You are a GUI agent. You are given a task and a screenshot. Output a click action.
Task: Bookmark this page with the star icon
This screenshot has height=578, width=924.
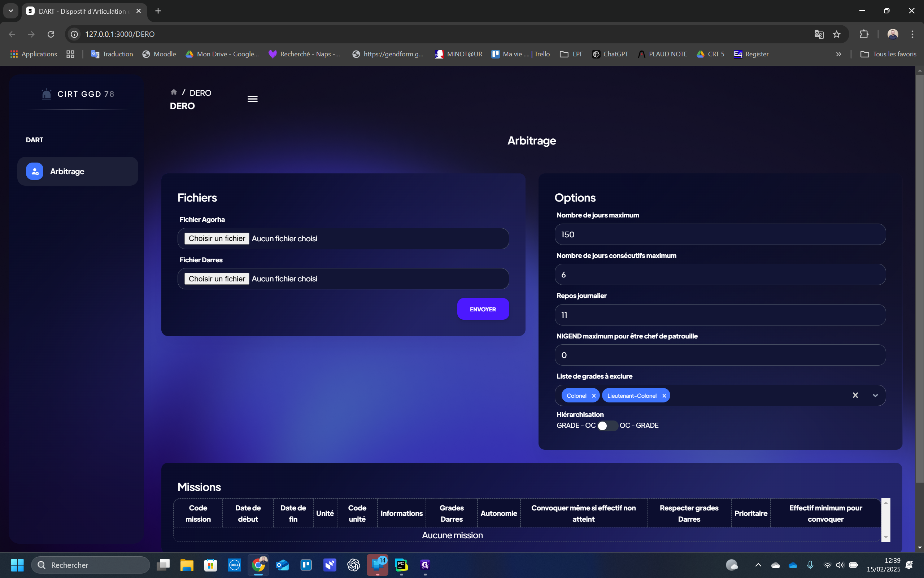[x=837, y=34]
